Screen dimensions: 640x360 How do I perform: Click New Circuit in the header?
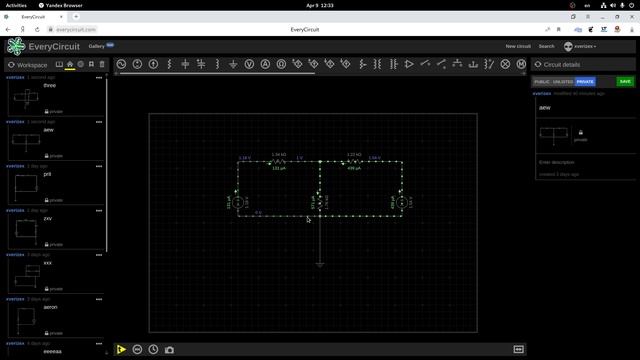(518, 46)
